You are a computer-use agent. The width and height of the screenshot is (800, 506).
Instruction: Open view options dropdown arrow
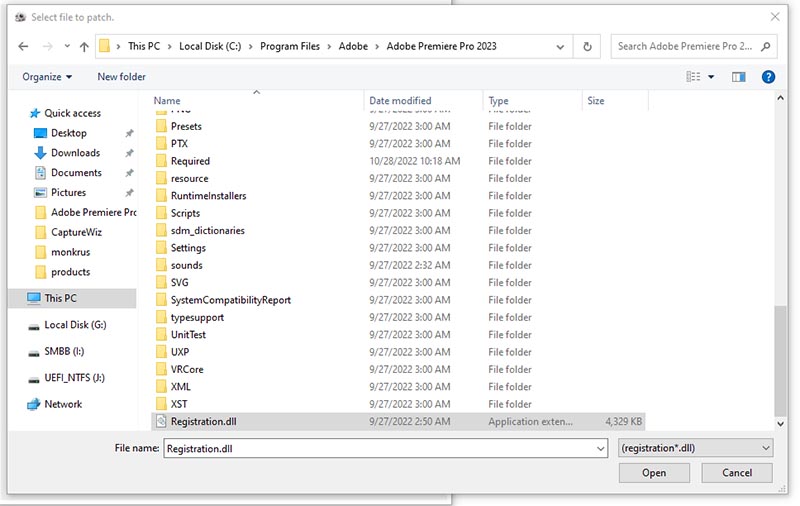tap(711, 77)
